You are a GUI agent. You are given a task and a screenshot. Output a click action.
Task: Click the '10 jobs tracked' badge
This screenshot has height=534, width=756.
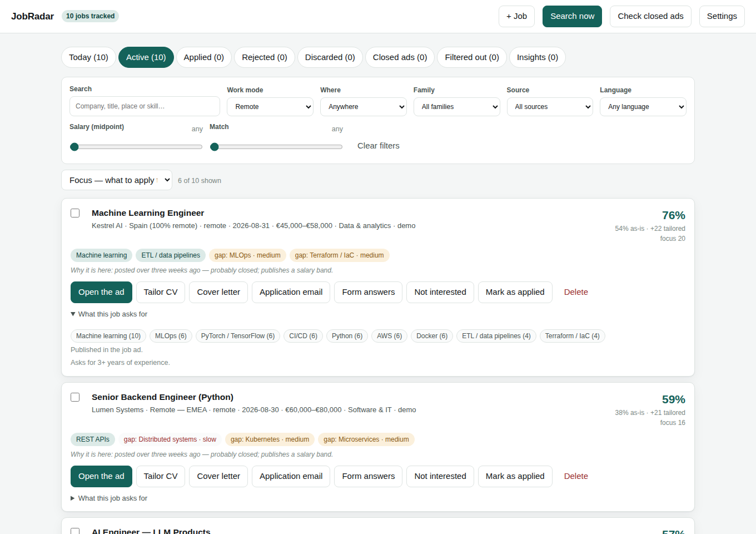point(90,16)
